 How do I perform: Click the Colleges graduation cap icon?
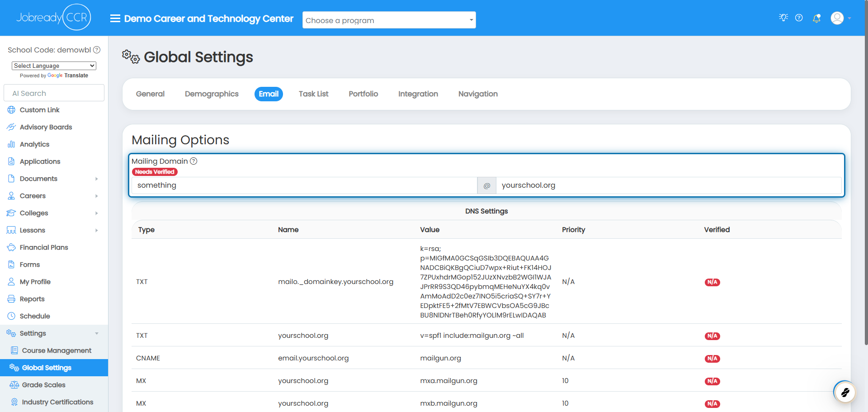[11, 213]
